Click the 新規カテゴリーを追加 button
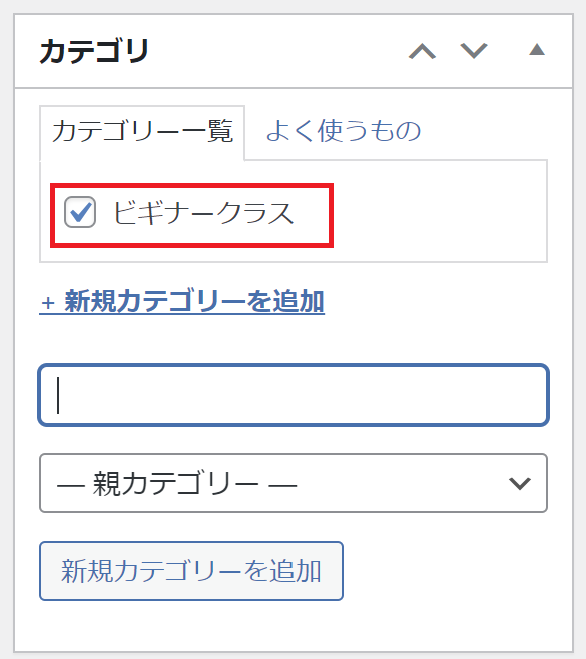 pos(191,571)
